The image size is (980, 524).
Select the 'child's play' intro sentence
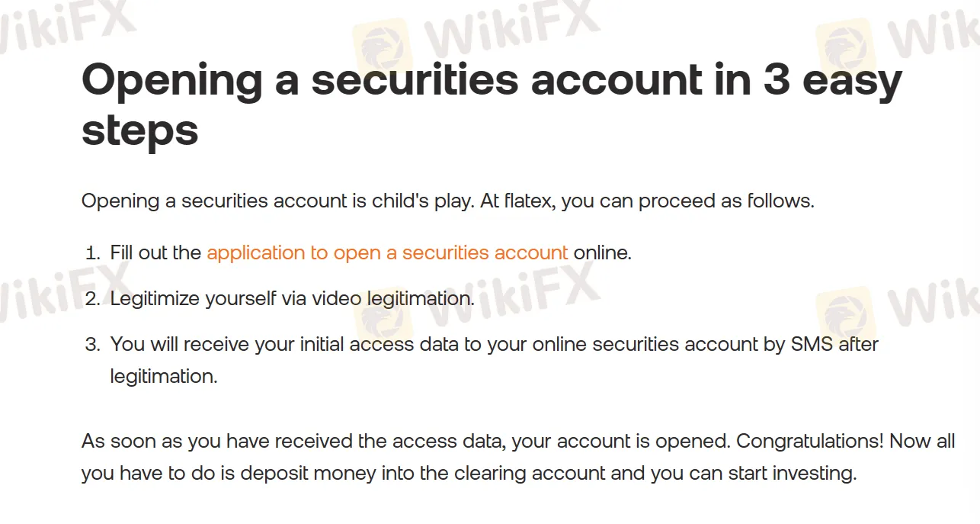pos(448,201)
